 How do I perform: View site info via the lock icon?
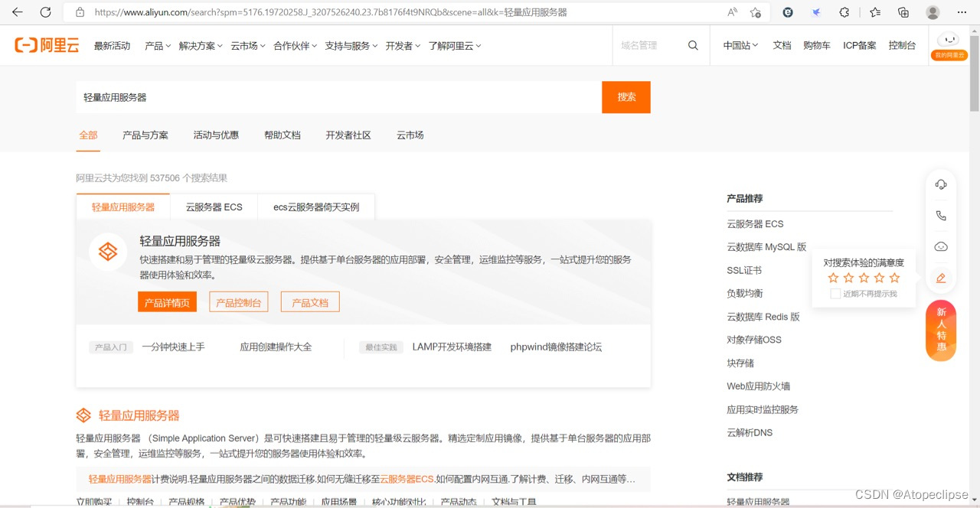(80, 12)
